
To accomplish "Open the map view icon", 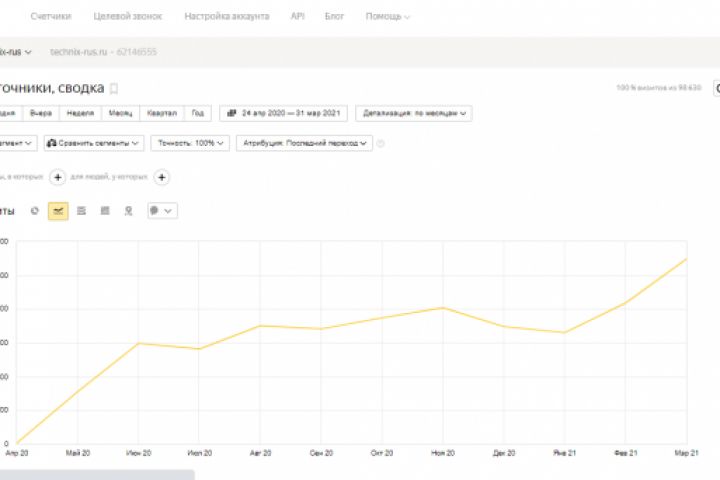I will 127,211.
